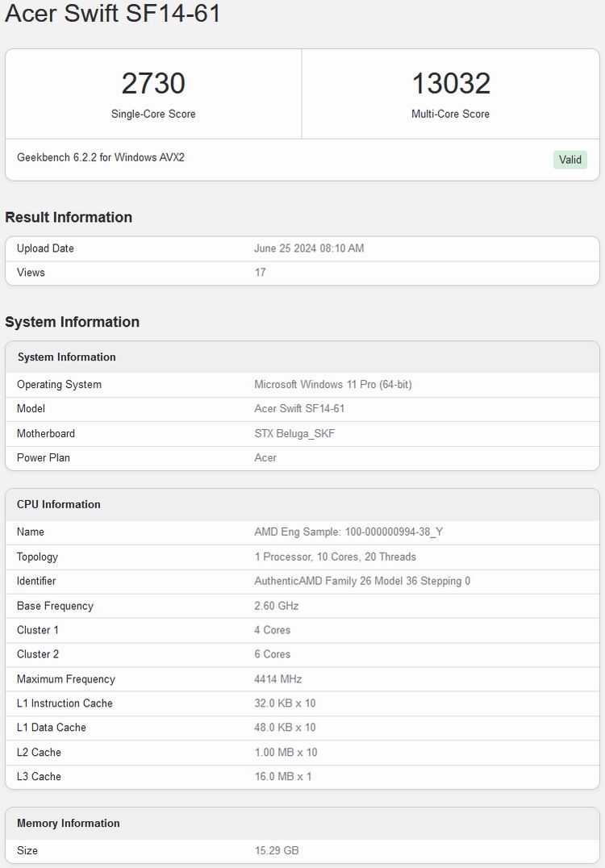
Task: Click the memory Size value 15.29 GB
Action: coord(277,851)
